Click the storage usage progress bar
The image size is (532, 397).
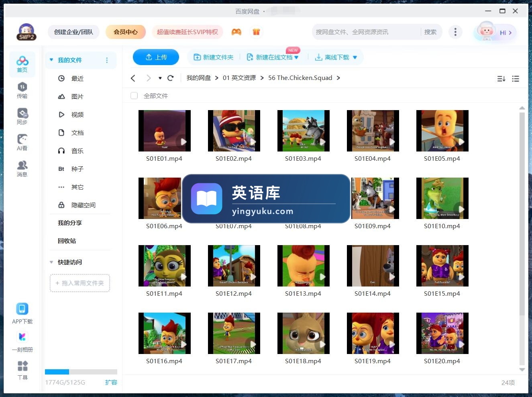point(81,372)
